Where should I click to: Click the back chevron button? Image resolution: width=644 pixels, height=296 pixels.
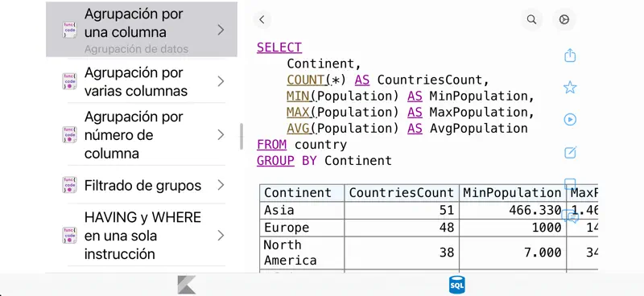262,19
